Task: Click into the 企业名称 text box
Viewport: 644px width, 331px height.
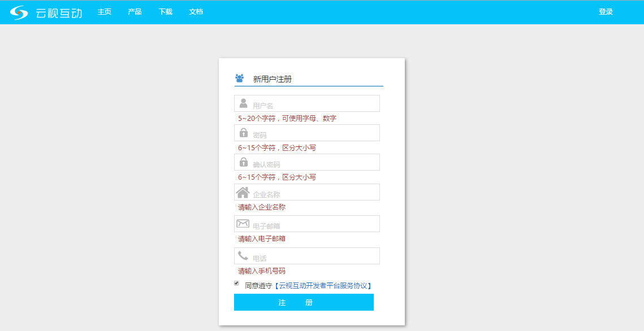Action: 314,193
